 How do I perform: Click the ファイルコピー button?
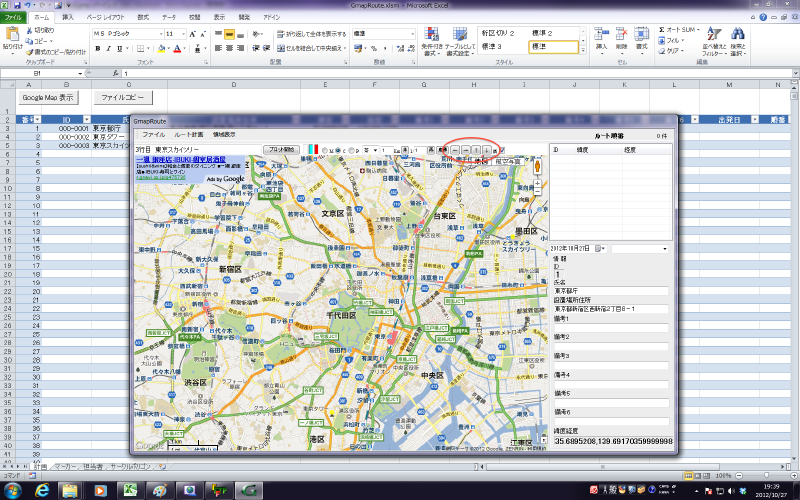coord(122,98)
